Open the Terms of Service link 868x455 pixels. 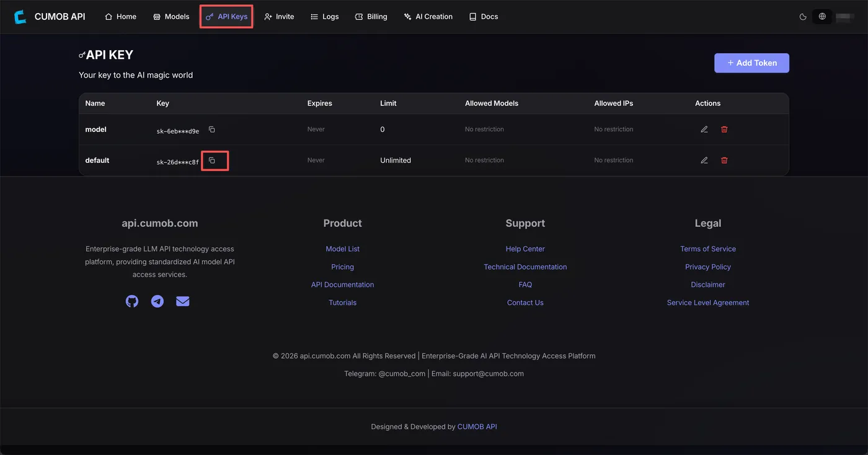point(708,249)
